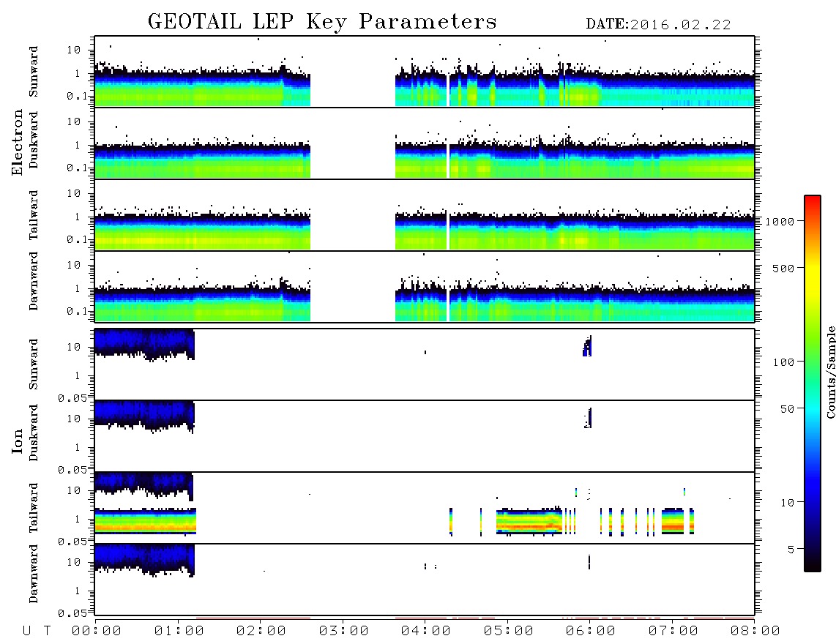The height and width of the screenshot is (644, 836).
Task: Click the "100" colorbar tick value
Action: tap(783, 362)
